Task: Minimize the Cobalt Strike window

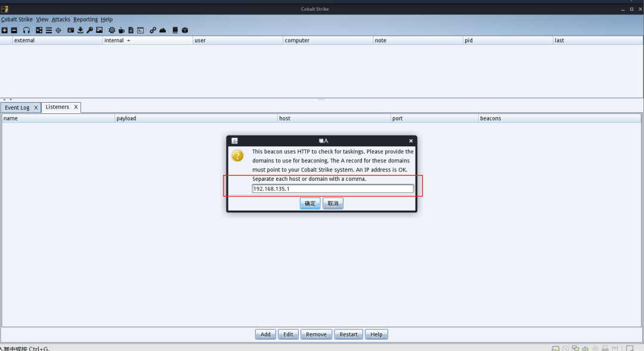Action: (x=623, y=9)
